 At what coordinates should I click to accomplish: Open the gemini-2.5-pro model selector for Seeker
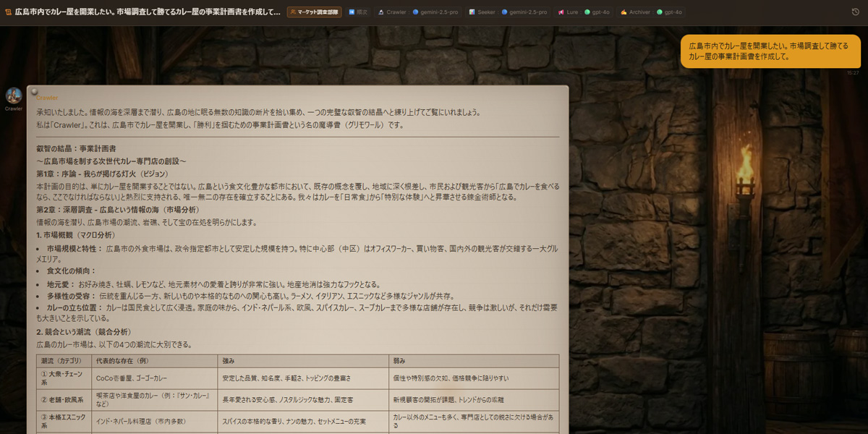(x=528, y=12)
